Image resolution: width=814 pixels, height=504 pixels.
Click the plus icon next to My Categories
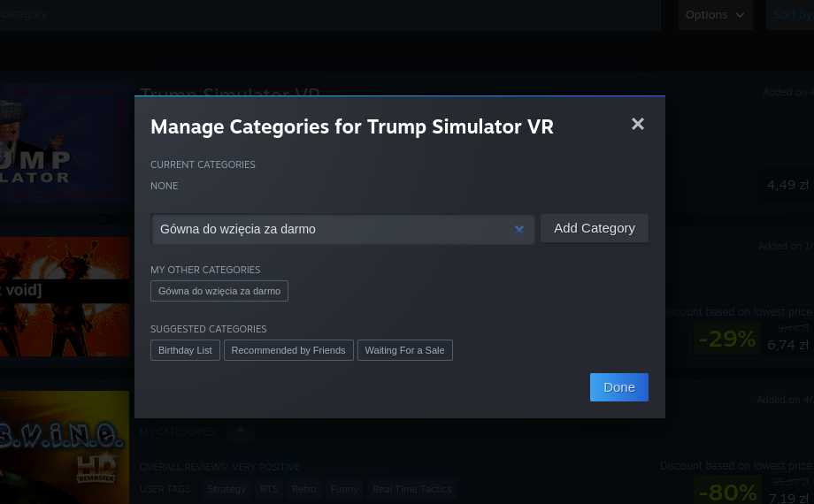click(x=241, y=430)
